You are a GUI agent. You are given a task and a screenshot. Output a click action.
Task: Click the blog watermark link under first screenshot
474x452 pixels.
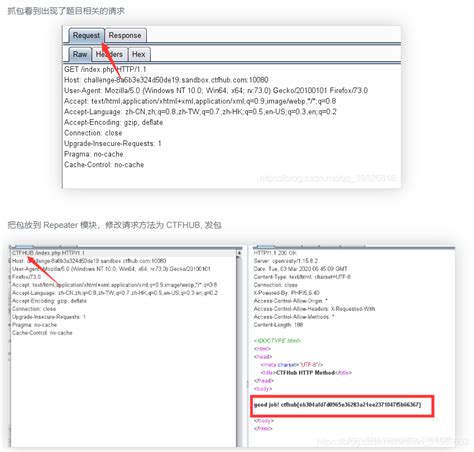pos(328,179)
